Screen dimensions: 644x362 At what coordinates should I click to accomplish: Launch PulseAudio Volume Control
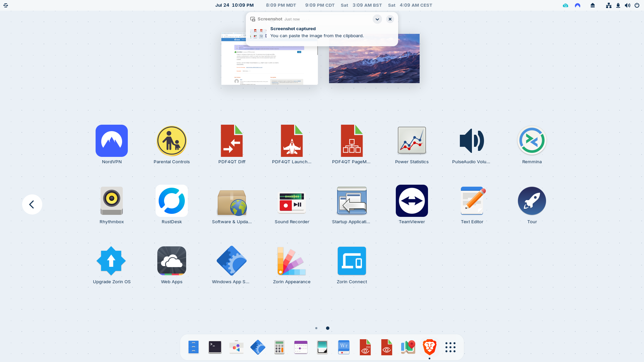(472, 141)
